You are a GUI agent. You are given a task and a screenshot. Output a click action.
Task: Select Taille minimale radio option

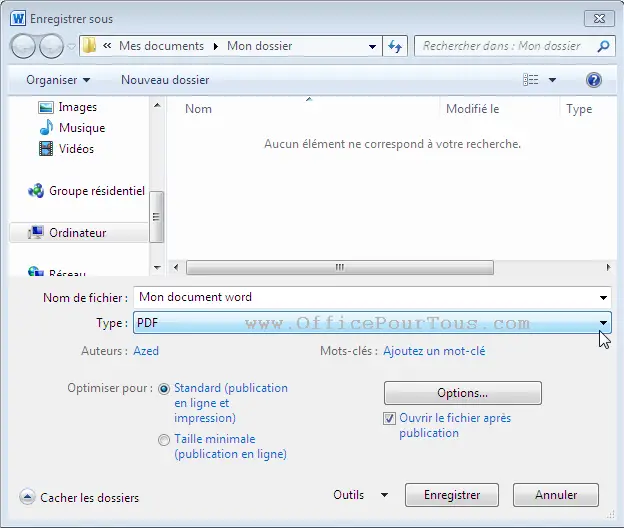click(164, 440)
